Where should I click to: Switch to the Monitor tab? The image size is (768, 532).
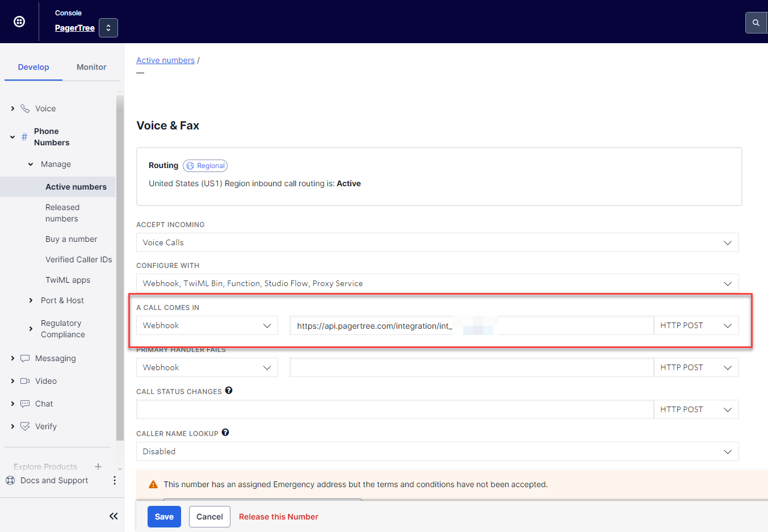[91, 67]
